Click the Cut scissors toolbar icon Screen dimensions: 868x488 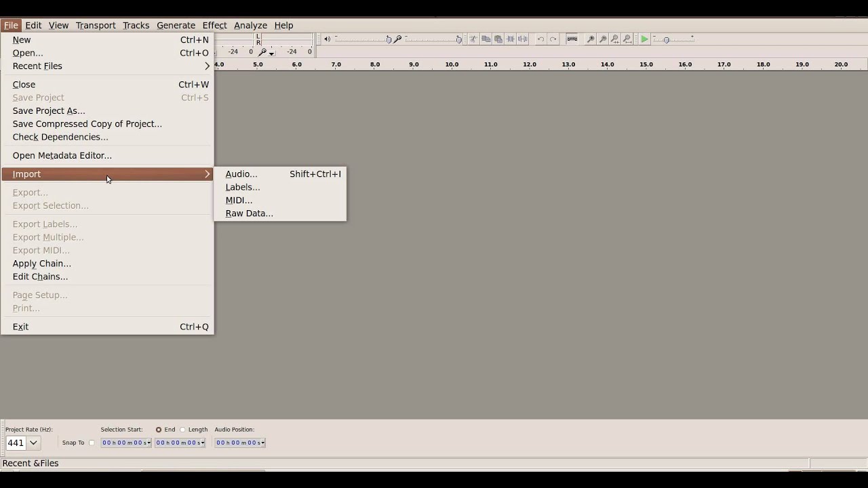[473, 39]
